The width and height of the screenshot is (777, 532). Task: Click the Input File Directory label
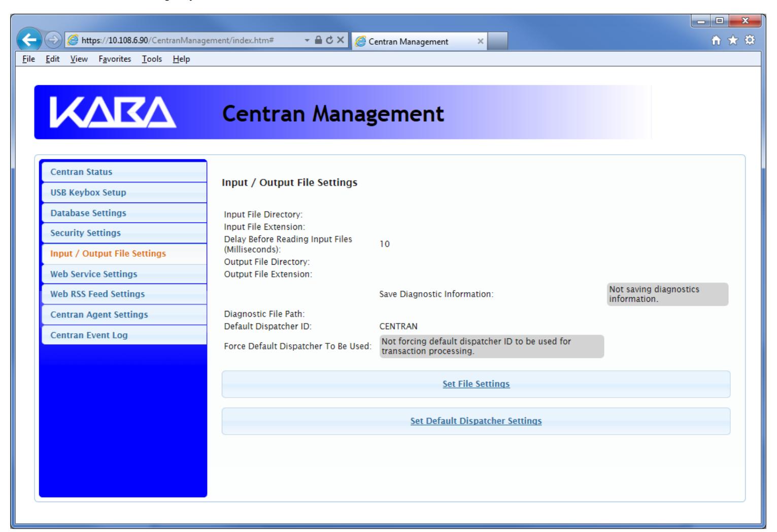[263, 215]
